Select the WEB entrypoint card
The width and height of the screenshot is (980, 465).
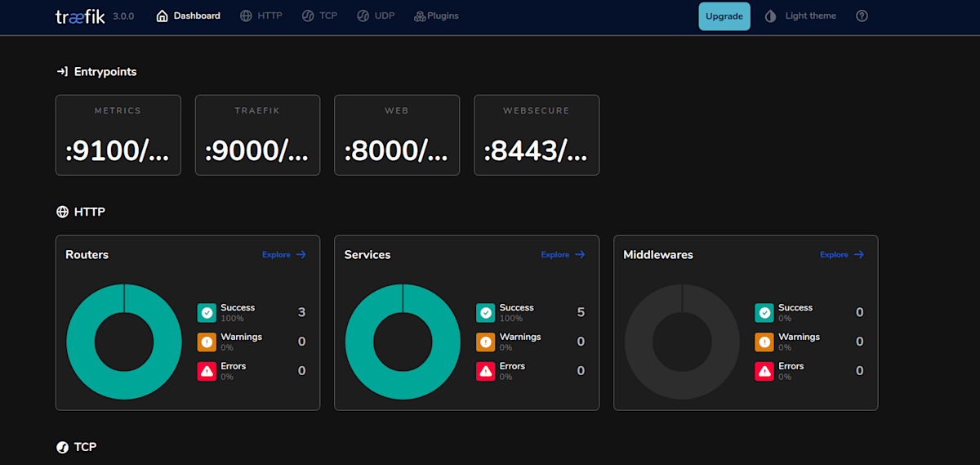(397, 135)
